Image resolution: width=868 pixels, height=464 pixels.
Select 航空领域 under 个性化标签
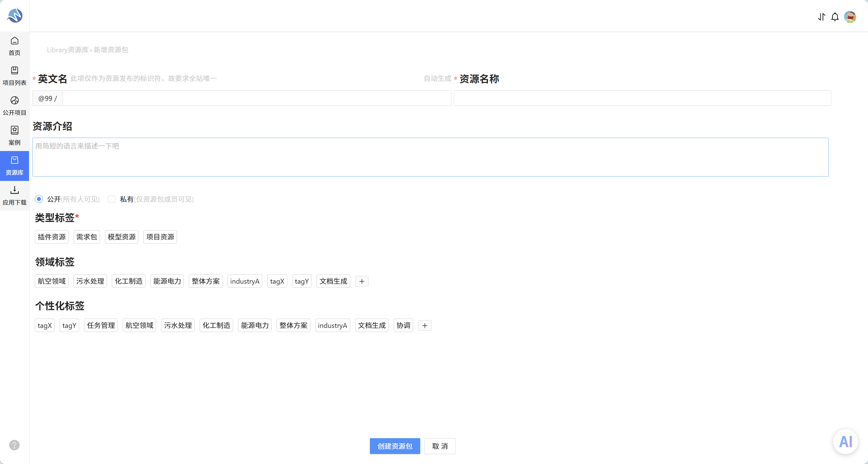pos(139,325)
